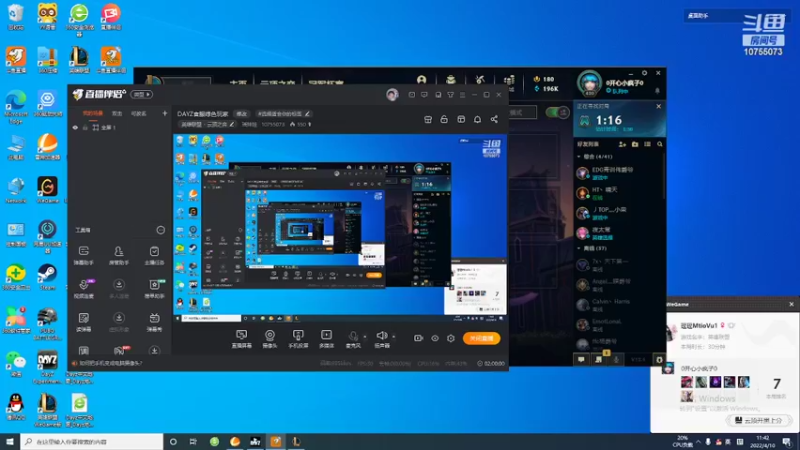Image resolution: width=800 pixels, height=450 pixels.
Task: Click the share icon above the preview
Action: [x=494, y=119]
